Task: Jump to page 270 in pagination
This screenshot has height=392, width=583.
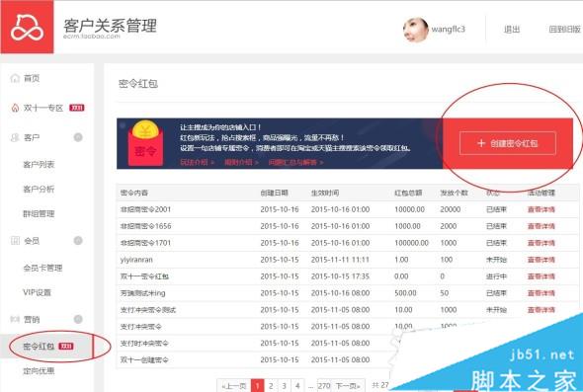Action: pos(324,386)
